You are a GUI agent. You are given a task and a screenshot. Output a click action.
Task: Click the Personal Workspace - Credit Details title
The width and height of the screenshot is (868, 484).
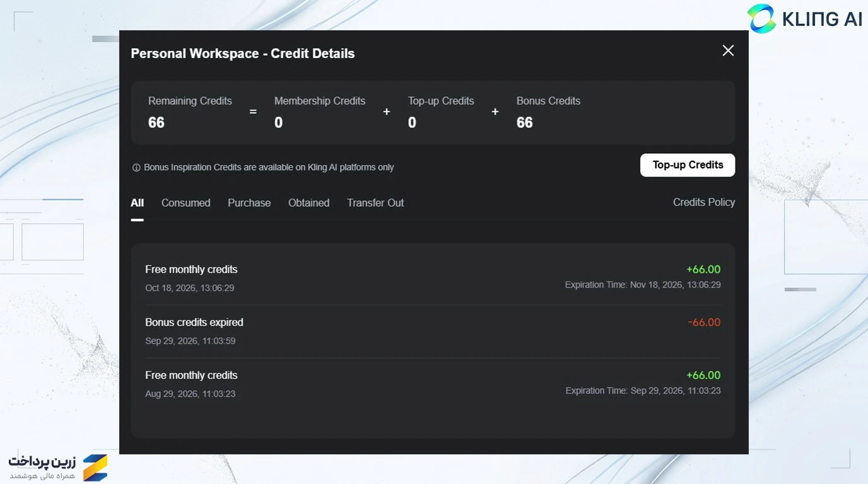243,54
